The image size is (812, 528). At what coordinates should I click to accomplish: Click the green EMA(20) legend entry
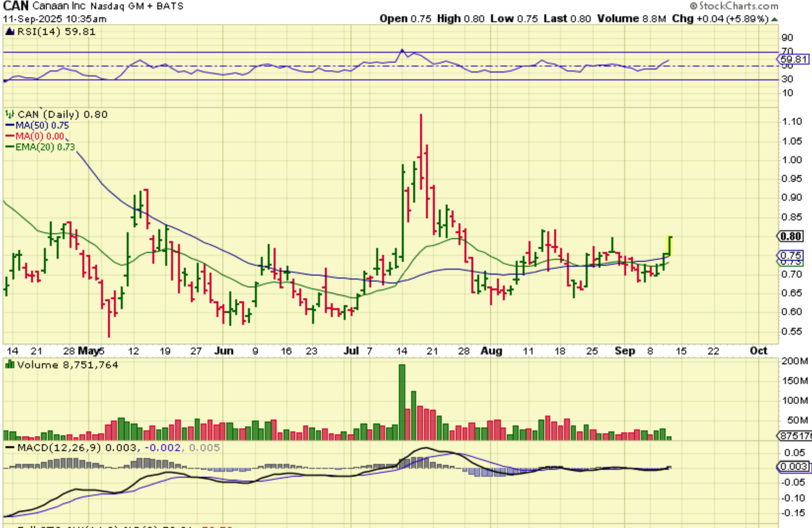click(x=40, y=147)
